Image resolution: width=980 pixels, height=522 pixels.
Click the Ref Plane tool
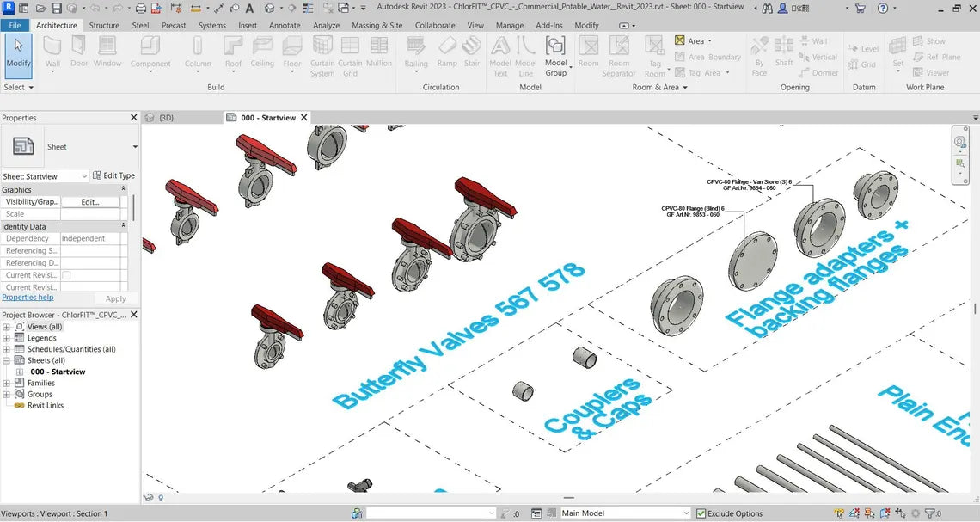click(x=936, y=57)
